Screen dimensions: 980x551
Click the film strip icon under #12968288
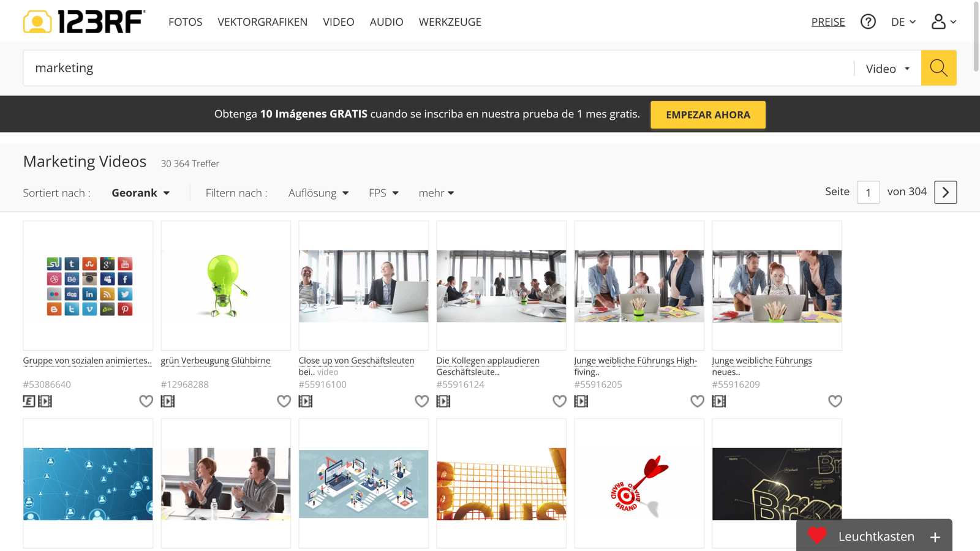click(167, 401)
